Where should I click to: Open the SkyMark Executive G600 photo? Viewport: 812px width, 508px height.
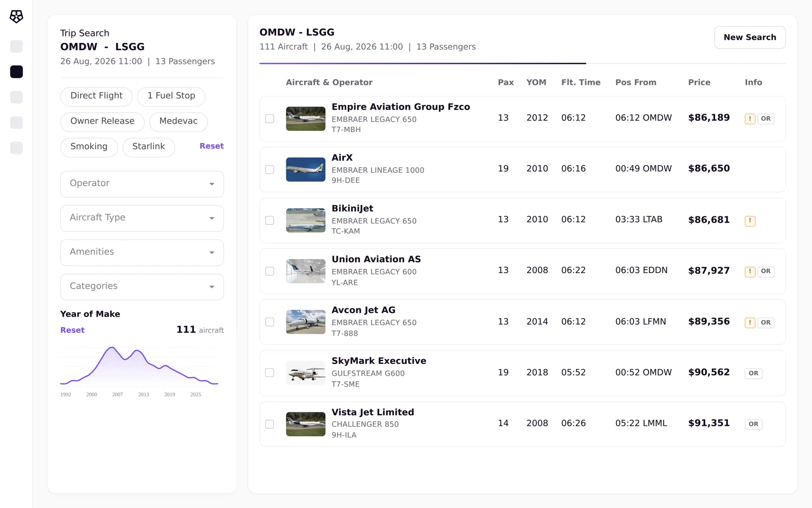(305, 373)
